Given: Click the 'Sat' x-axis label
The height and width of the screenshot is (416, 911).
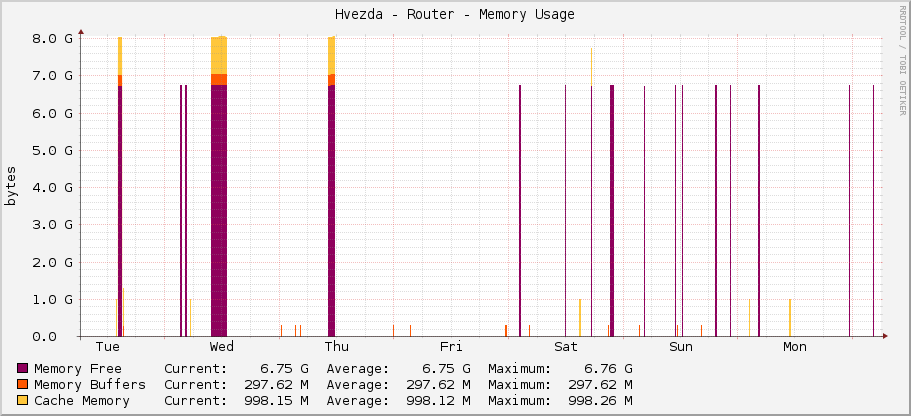Looking at the screenshot, I should [566, 347].
